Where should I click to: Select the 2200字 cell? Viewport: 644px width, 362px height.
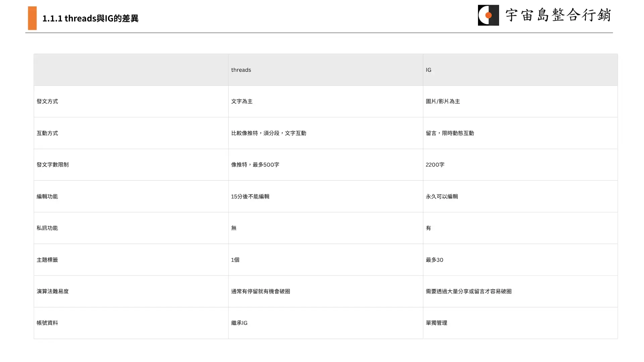(x=435, y=165)
